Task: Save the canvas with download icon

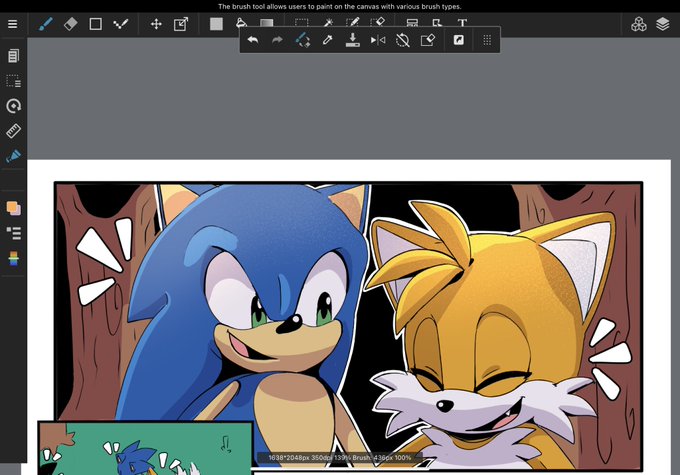Action: 353,40
